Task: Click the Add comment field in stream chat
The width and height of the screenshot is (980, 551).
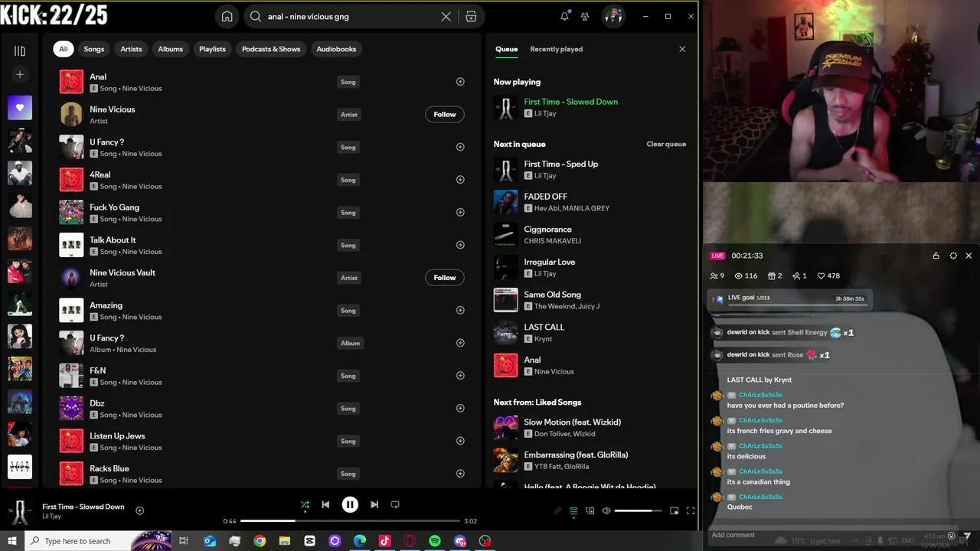Action: (827, 535)
